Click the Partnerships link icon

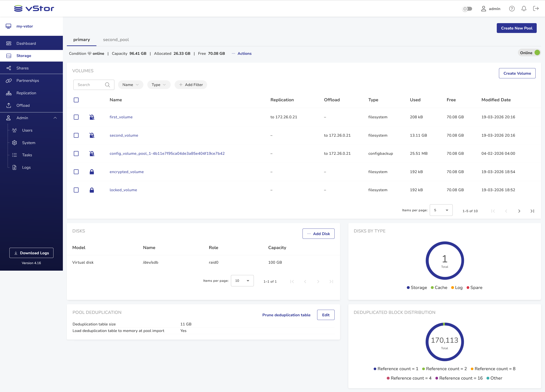point(9,81)
